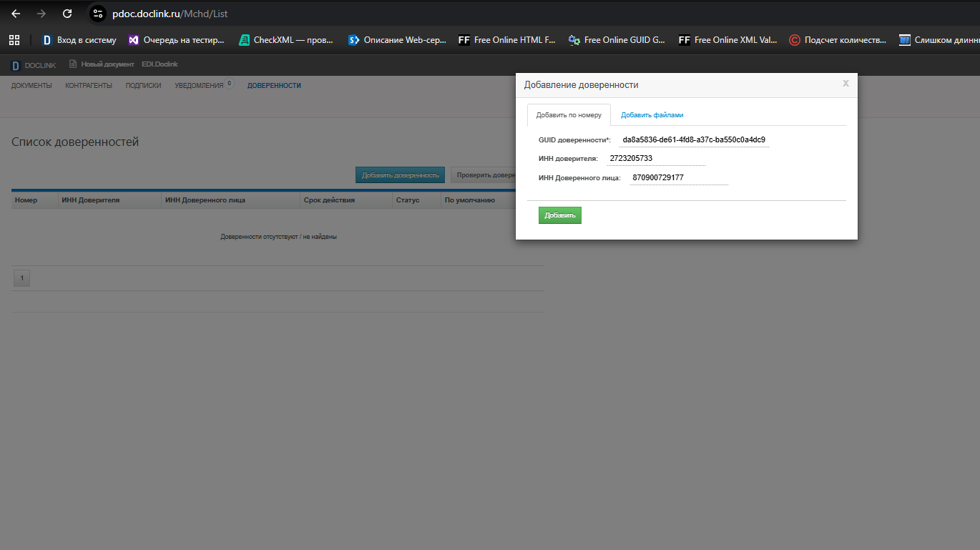Click EDI.Doclink header link

pyautogui.click(x=160, y=64)
